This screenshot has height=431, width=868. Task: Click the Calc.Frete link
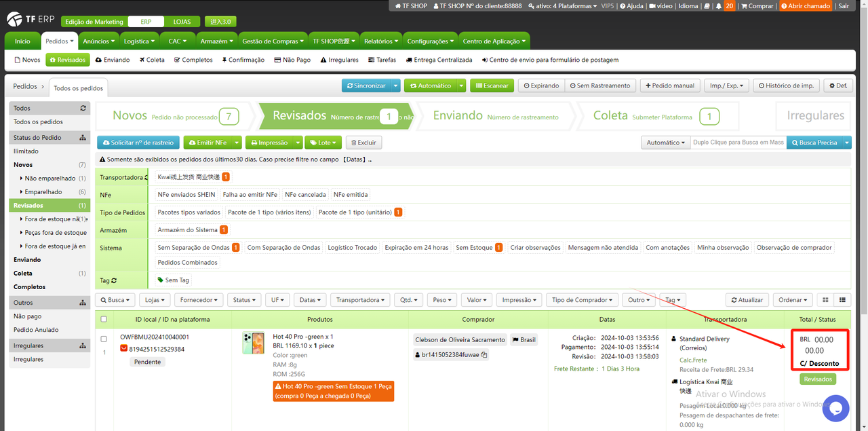(692, 360)
